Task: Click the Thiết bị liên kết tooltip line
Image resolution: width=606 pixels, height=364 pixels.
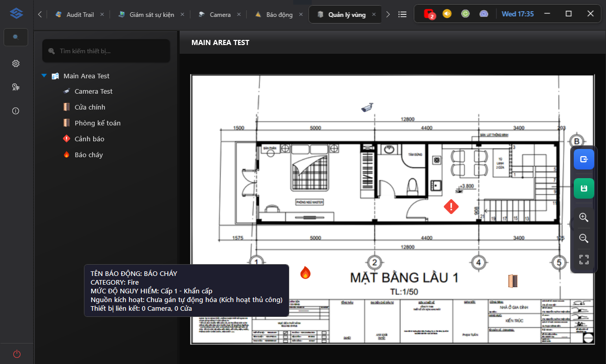Action: (141, 308)
